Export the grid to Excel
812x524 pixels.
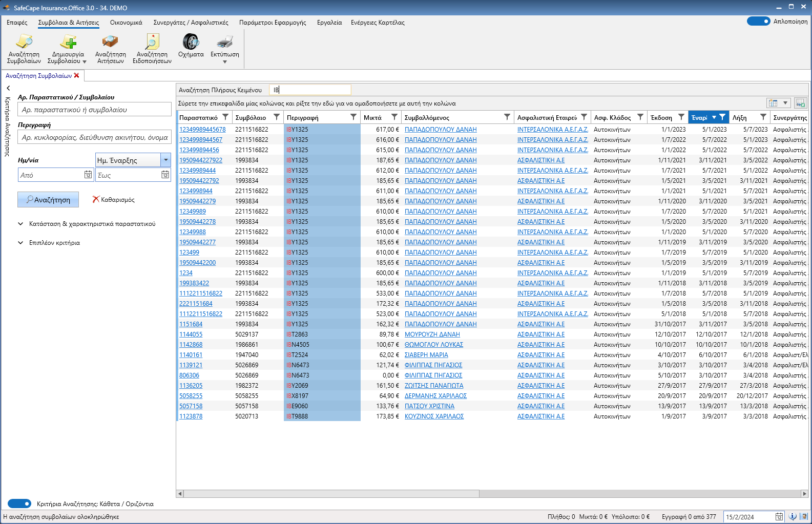(x=800, y=103)
